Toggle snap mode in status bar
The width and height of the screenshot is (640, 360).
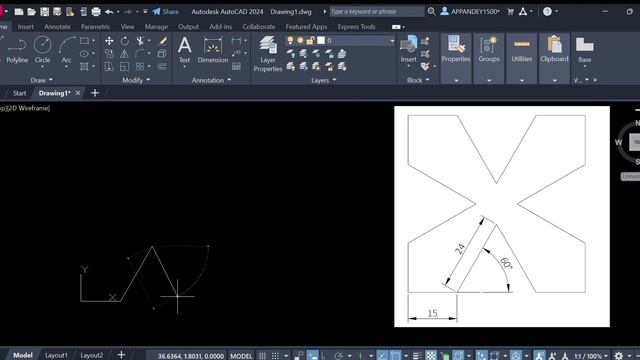[276, 356]
